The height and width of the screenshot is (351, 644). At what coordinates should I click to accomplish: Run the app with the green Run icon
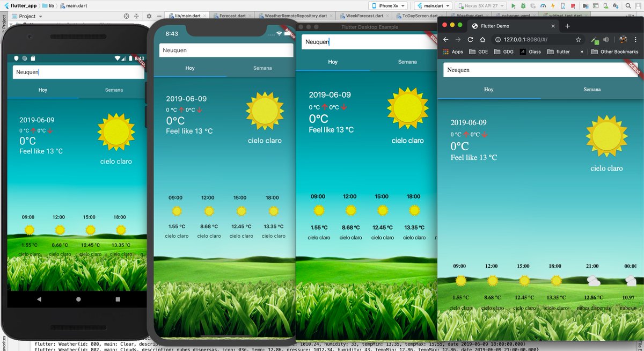point(514,5)
